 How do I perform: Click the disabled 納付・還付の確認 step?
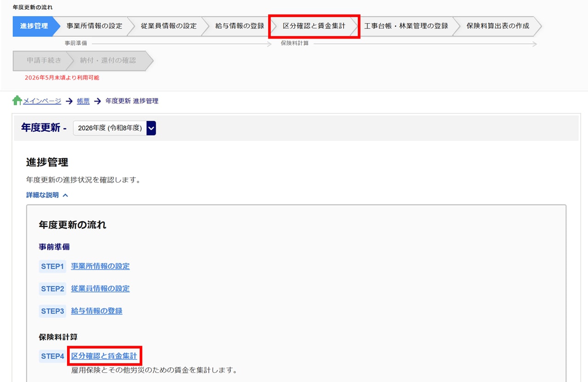108,61
